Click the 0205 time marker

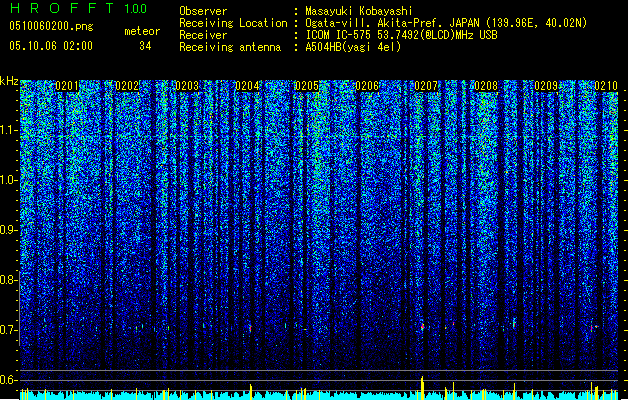pyautogui.click(x=306, y=86)
